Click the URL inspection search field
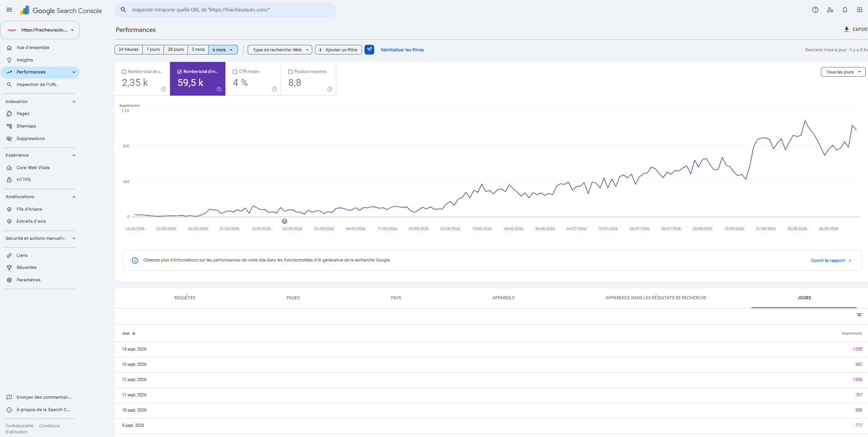 (225, 10)
